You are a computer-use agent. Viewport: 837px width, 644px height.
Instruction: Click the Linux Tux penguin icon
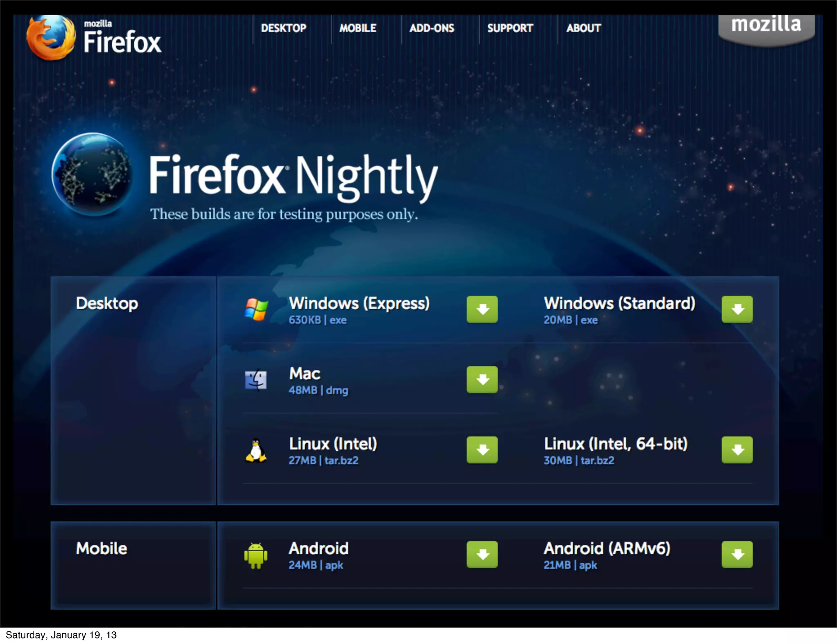(256, 450)
